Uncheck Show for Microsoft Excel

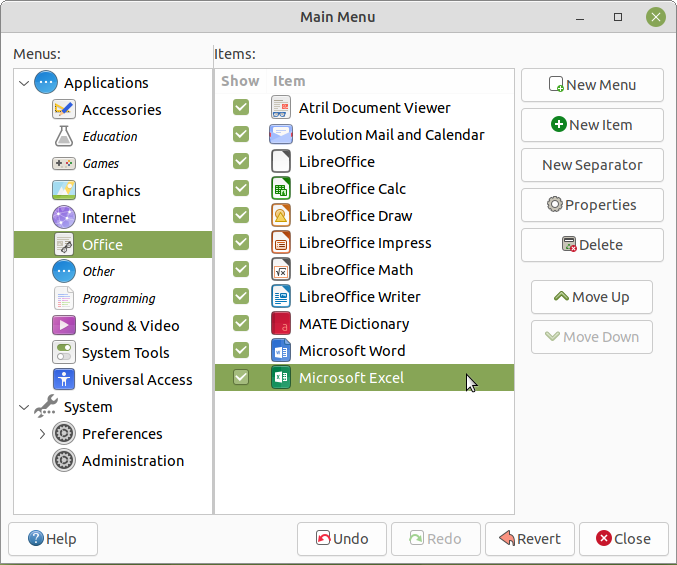(240, 377)
